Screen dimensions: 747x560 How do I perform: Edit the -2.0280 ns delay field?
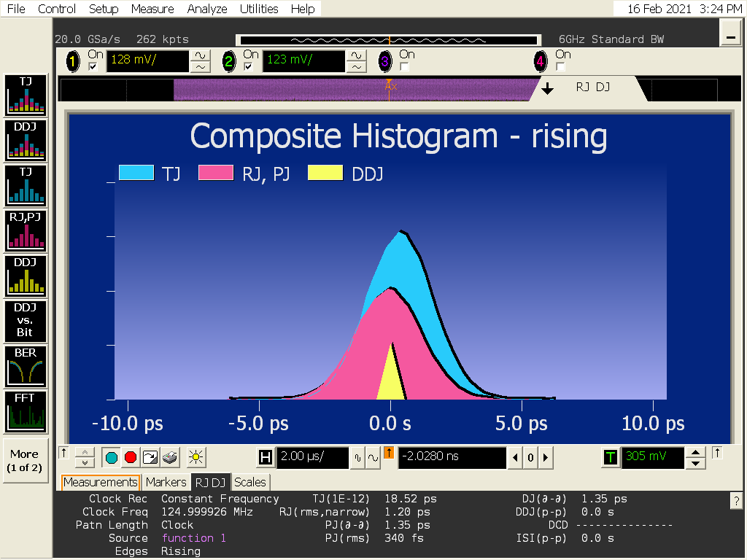(x=452, y=458)
